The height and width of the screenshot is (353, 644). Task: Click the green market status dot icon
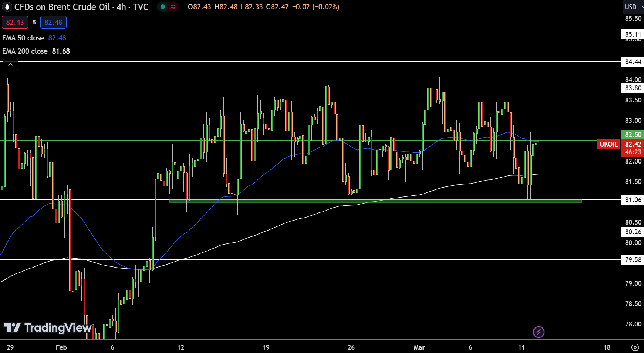(x=163, y=7)
